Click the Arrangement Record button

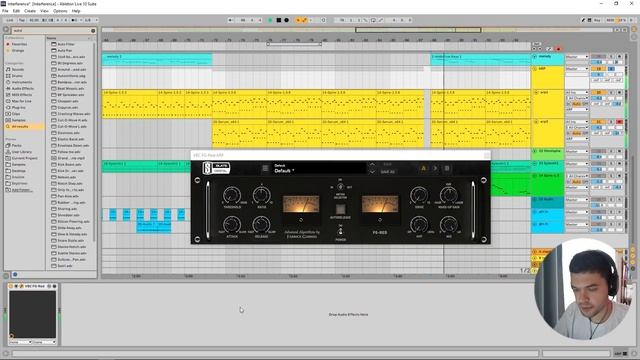[x=287, y=20]
